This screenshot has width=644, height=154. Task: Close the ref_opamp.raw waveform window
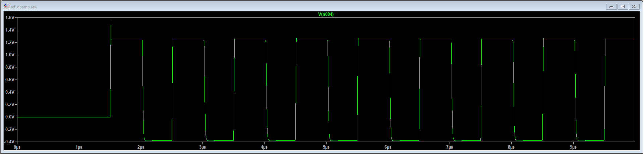pyautogui.click(x=634, y=7)
